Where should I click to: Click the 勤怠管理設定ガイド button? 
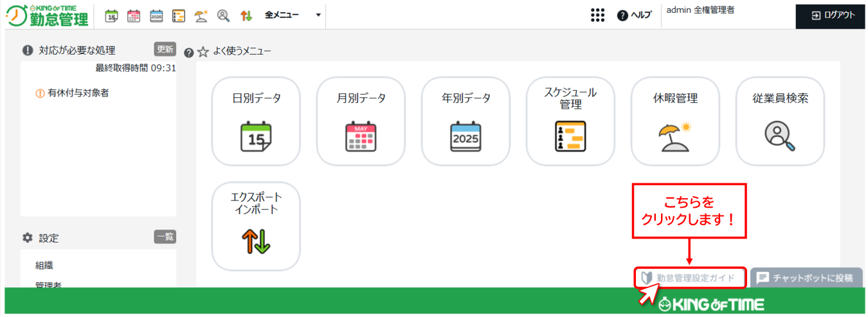tap(690, 278)
